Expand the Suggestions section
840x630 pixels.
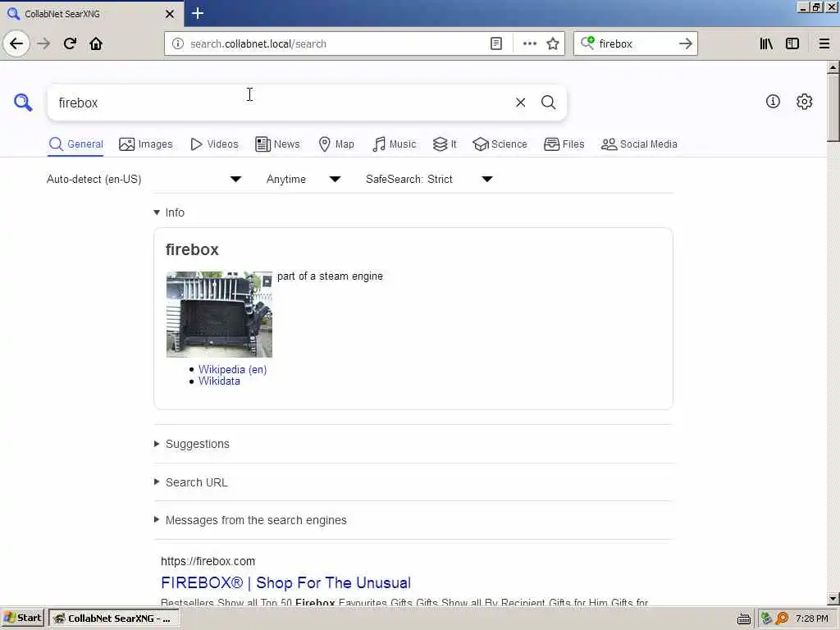[192, 444]
